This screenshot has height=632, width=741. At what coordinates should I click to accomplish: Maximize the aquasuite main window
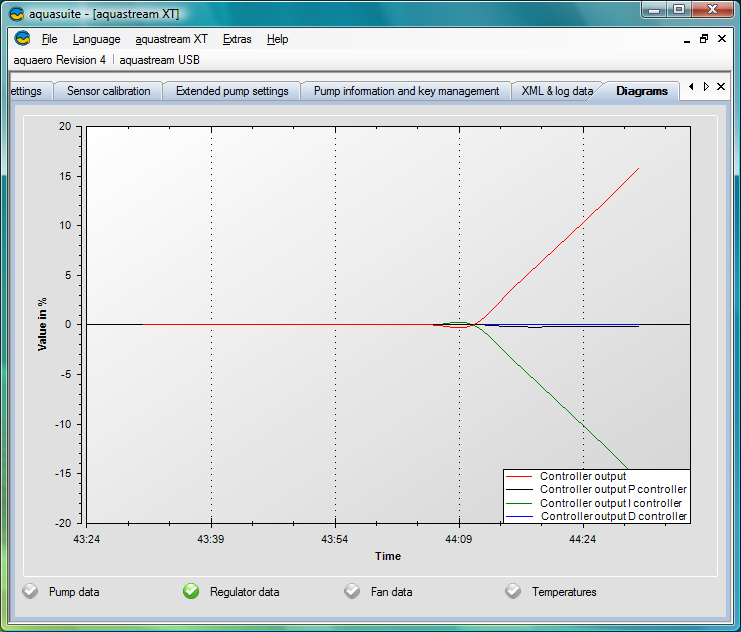click(679, 9)
